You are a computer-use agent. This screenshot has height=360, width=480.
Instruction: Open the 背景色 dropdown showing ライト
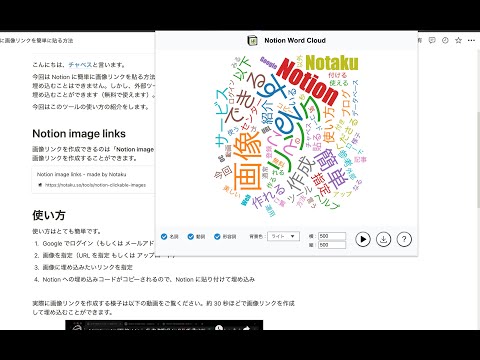click(x=284, y=236)
